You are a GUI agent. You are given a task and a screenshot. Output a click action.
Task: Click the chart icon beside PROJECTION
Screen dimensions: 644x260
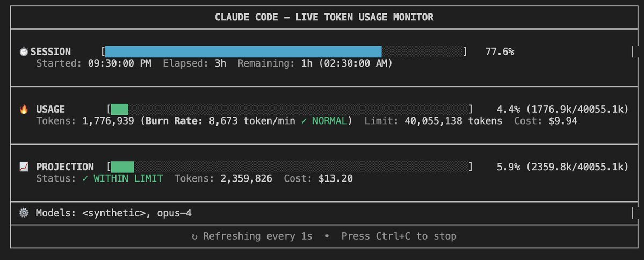(24, 167)
